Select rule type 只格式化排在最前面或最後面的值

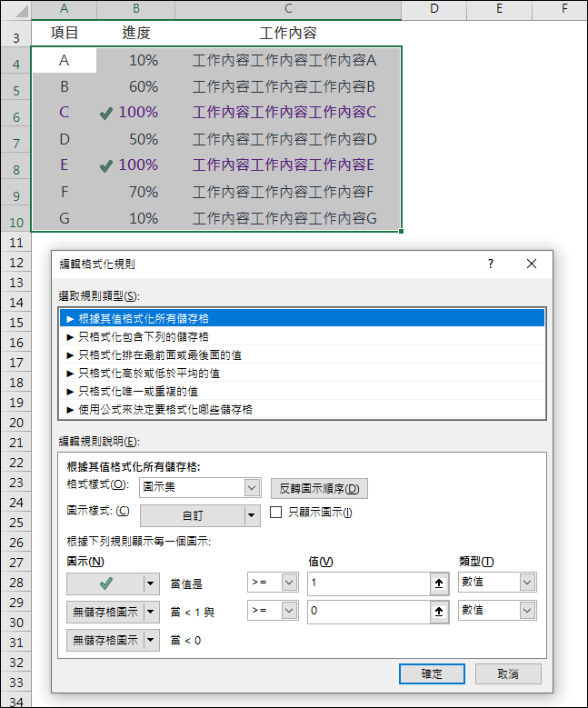tap(302, 354)
